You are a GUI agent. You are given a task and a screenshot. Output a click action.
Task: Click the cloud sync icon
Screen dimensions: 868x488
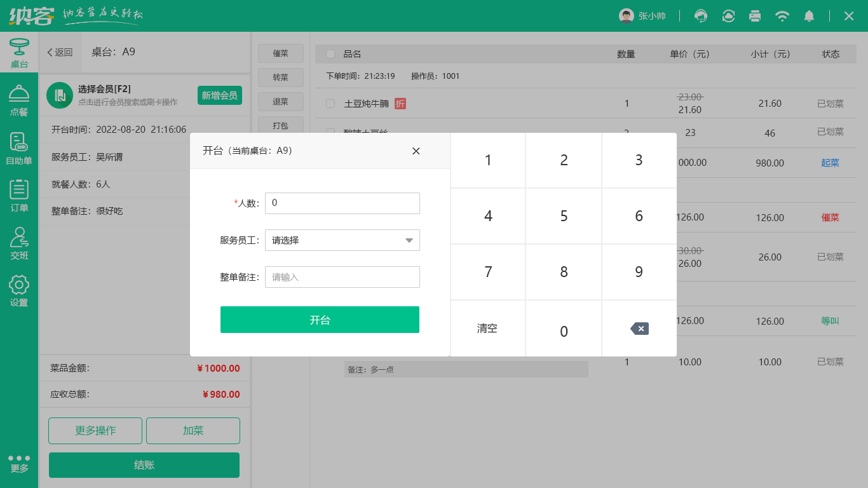(728, 16)
